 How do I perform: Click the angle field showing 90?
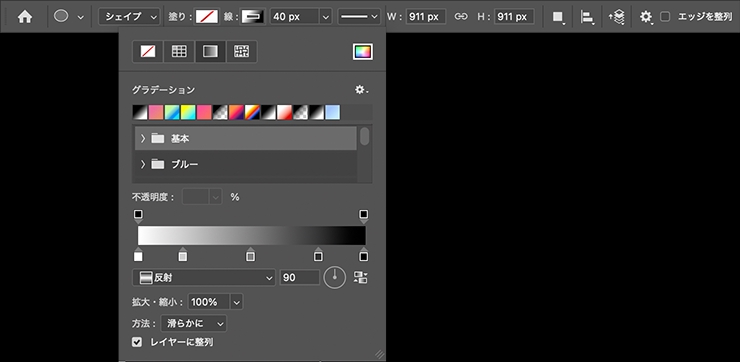click(x=300, y=278)
